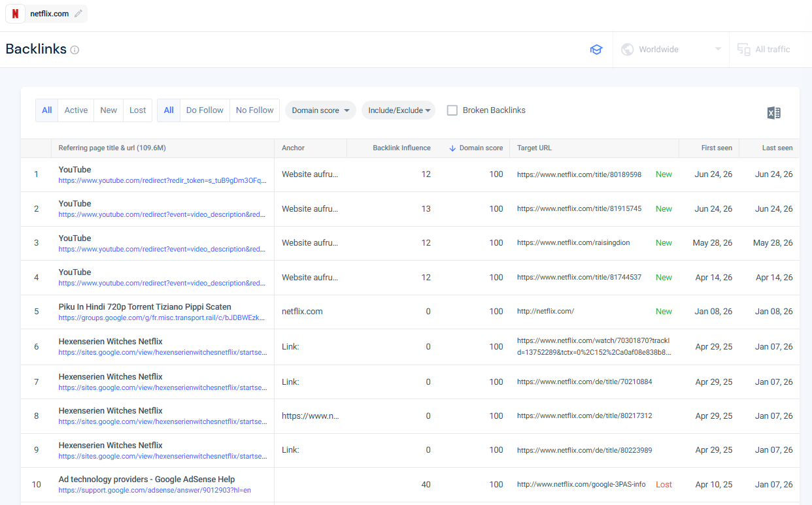Click Domain score sort arrow icon

452,148
